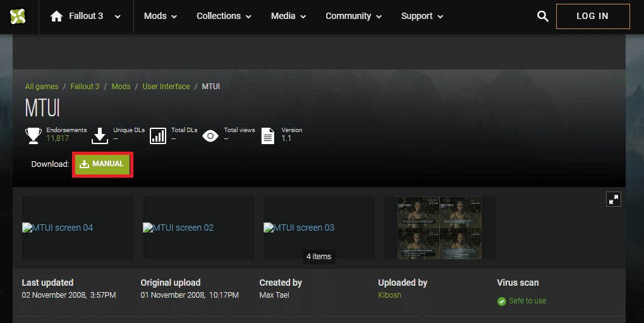Open MTUI screen 03 thumbnail
This screenshot has width=644, height=323.
319,228
